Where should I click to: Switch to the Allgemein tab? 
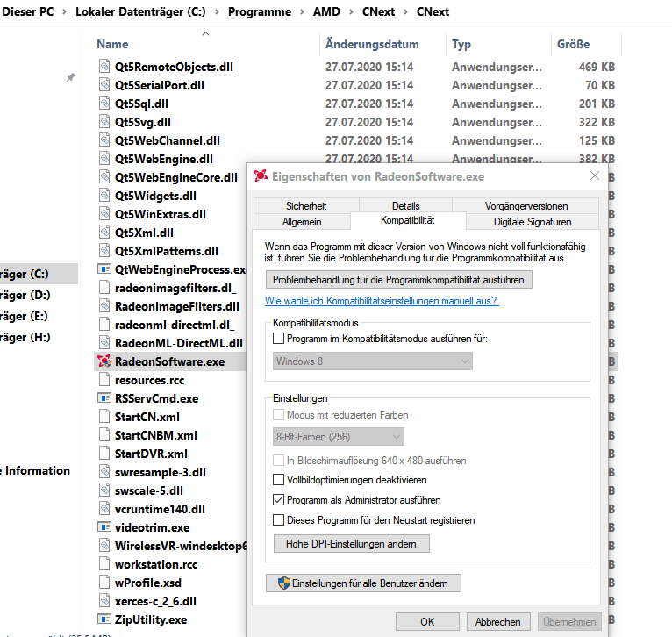point(302,222)
